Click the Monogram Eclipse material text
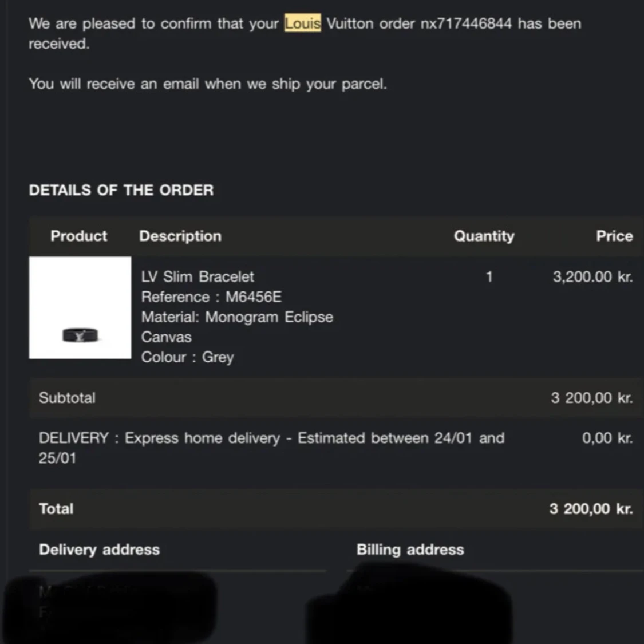 (x=268, y=317)
